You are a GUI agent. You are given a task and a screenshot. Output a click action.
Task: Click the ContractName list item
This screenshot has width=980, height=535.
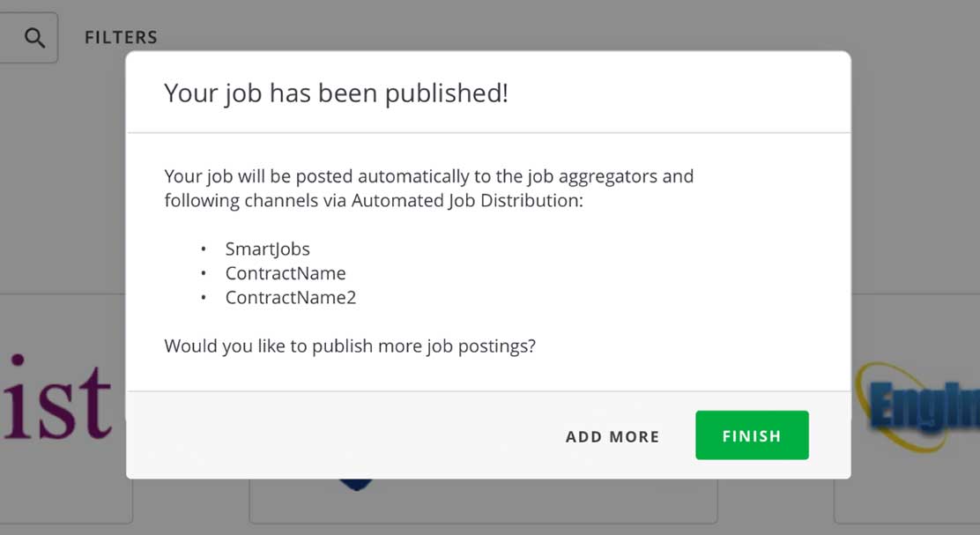286,273
